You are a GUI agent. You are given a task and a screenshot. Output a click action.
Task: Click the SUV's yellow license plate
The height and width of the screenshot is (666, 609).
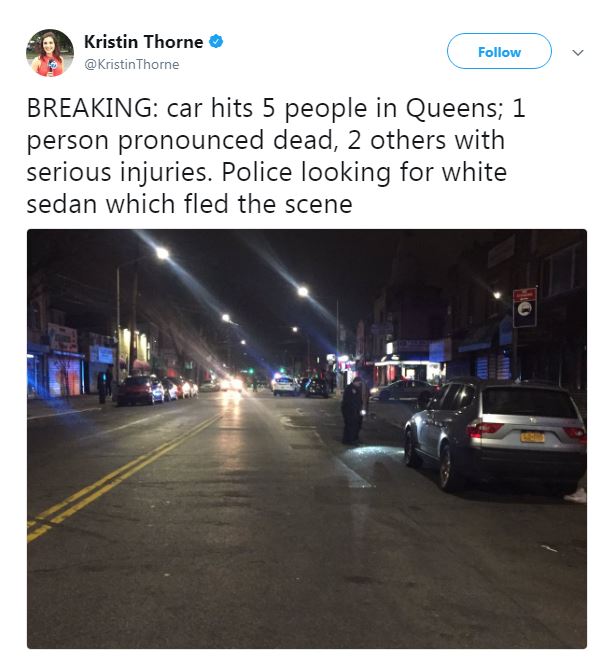tap(532, 437)
